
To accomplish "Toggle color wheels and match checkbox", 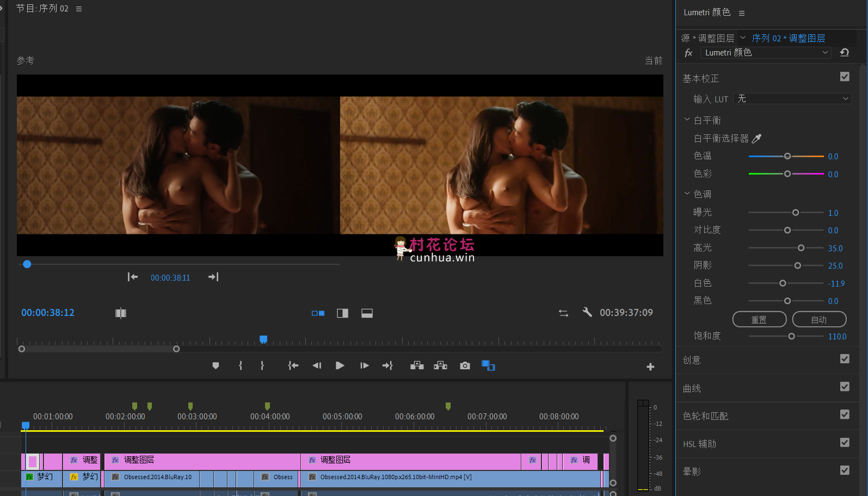I will click(x=845, y=415).
